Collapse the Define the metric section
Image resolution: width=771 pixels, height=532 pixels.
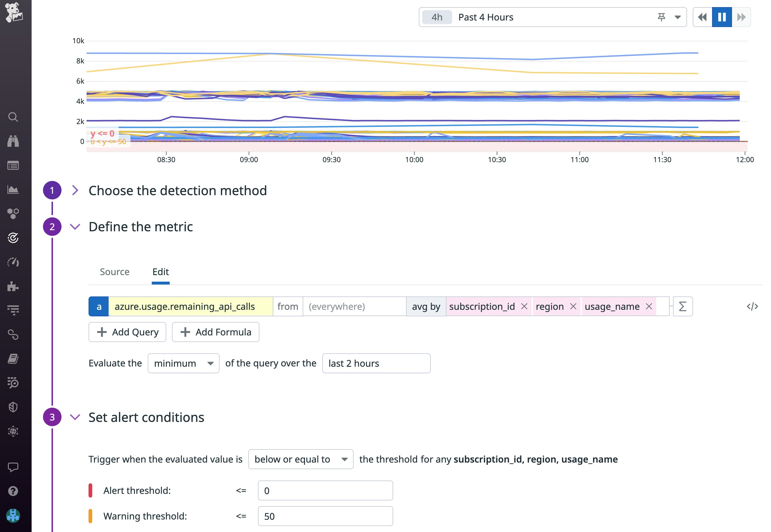pos(75,226)
